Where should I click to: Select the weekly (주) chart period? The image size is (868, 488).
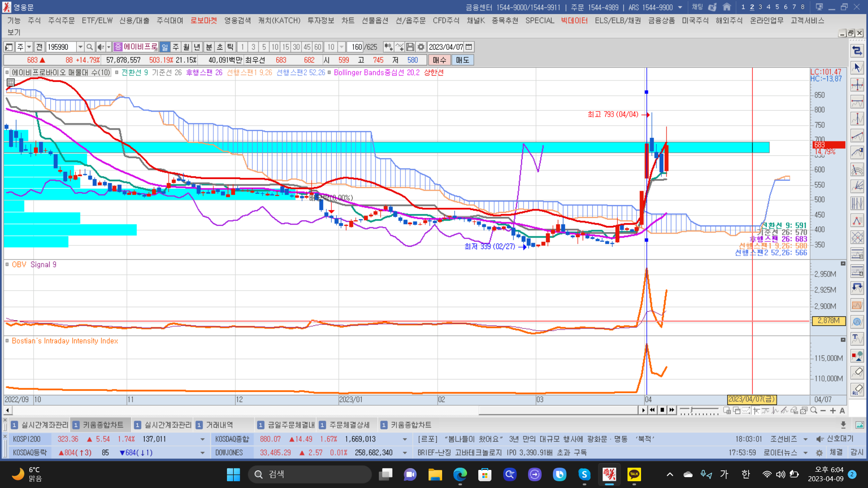[x=175, y=47]
